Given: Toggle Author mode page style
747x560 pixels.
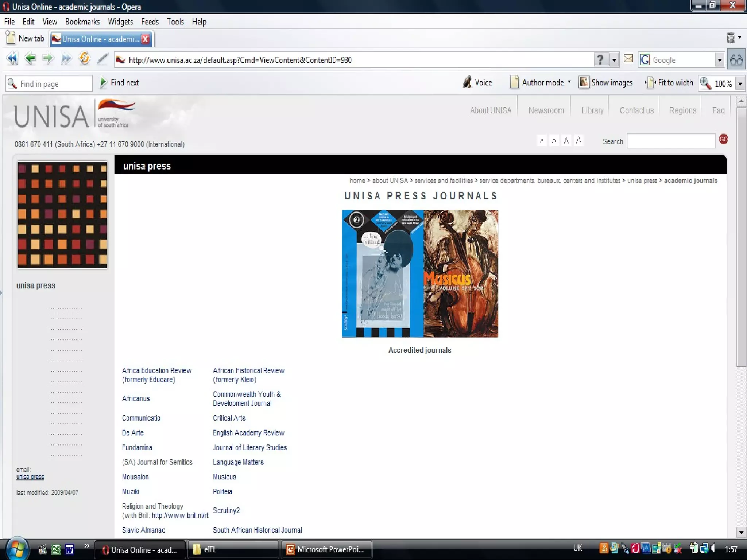Looking at the screenshot, I should pos(540,83).
